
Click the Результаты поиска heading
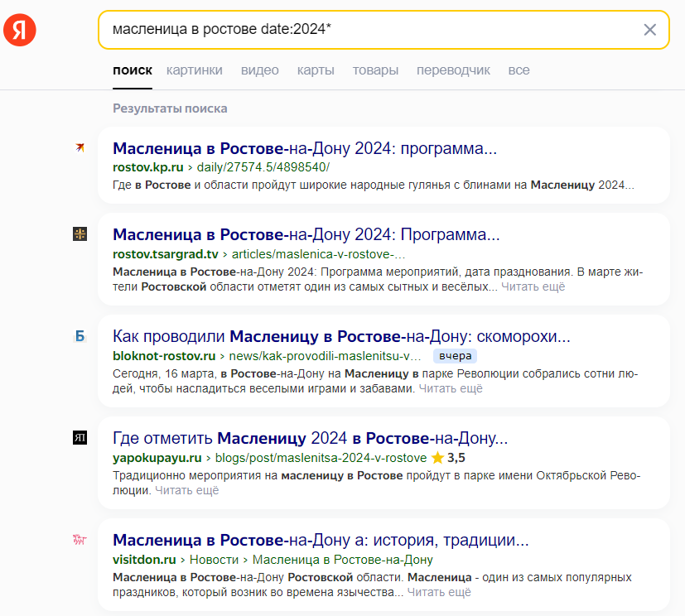(x=170, y=108)
